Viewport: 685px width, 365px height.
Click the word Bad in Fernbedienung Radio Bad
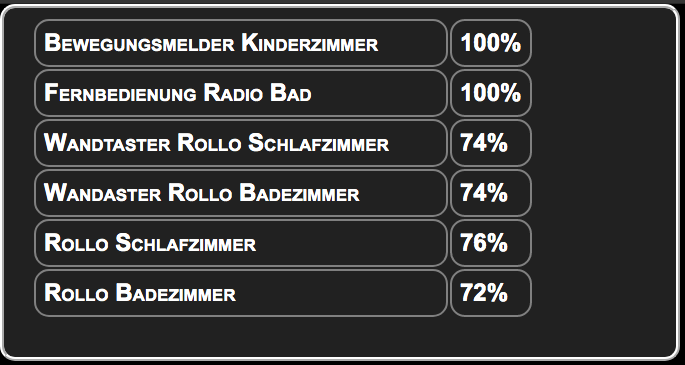point(291,93)
